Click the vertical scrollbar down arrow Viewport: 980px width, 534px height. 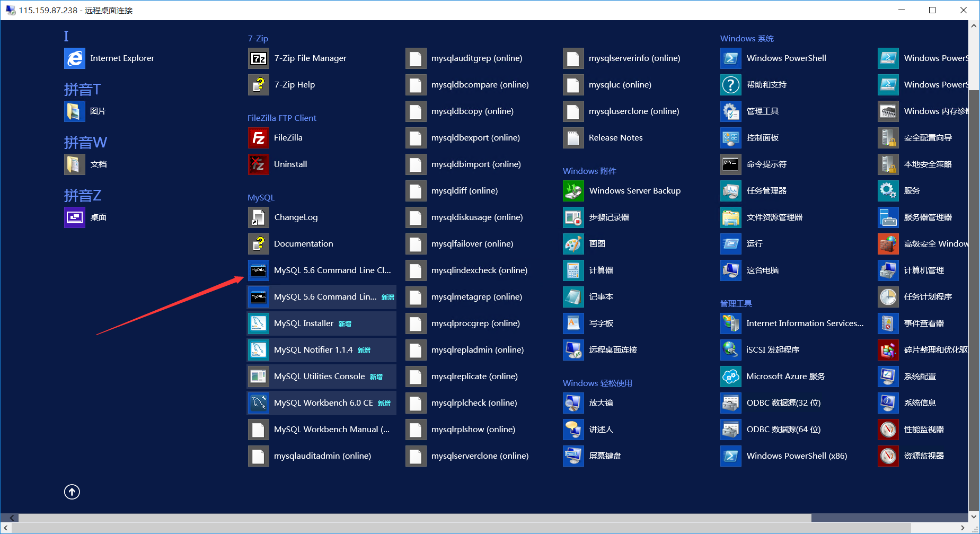974,517
